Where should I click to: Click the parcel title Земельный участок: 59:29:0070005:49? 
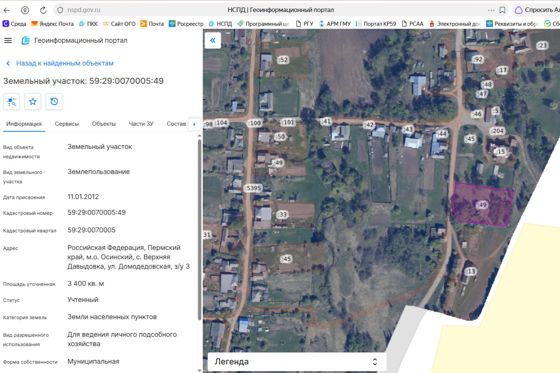click(x=83, y=81)
